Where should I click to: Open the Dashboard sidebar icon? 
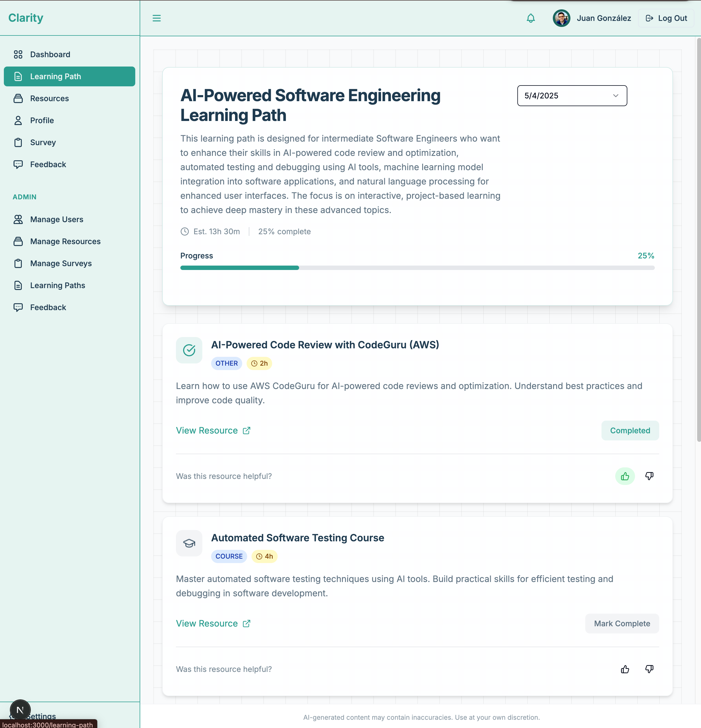[x=19, y=54]
